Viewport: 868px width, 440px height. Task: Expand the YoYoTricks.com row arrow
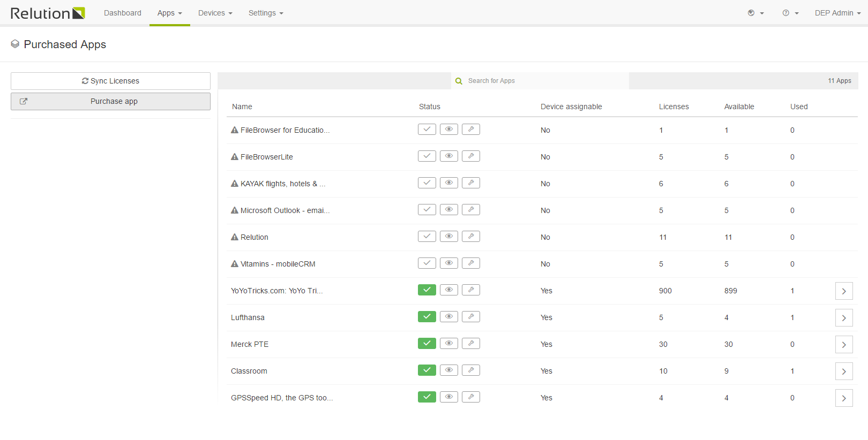pos(844,291)
